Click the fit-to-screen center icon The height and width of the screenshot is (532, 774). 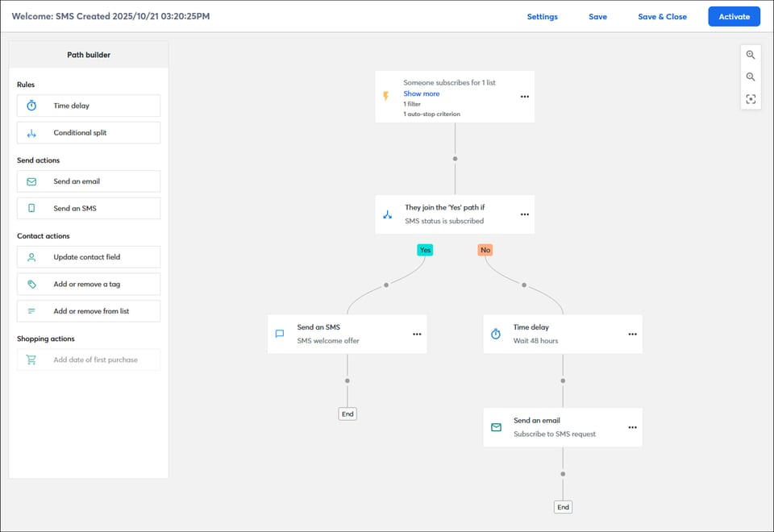(x=751, y=99)
